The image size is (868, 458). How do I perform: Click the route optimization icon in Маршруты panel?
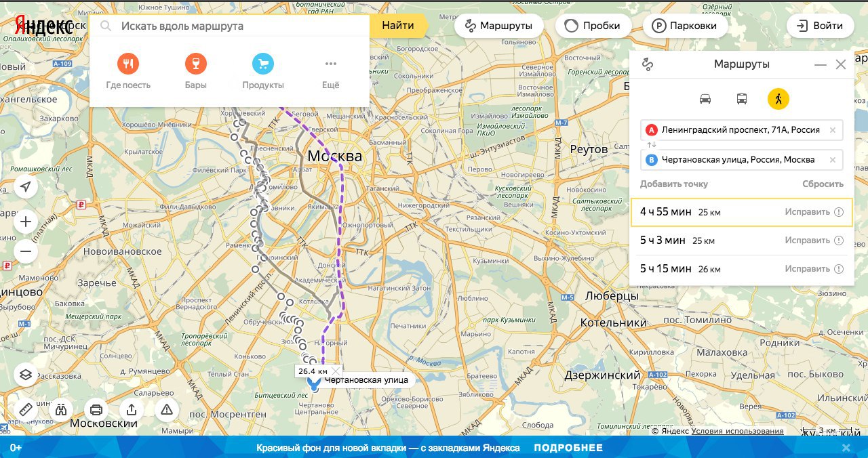click(648, 64)
